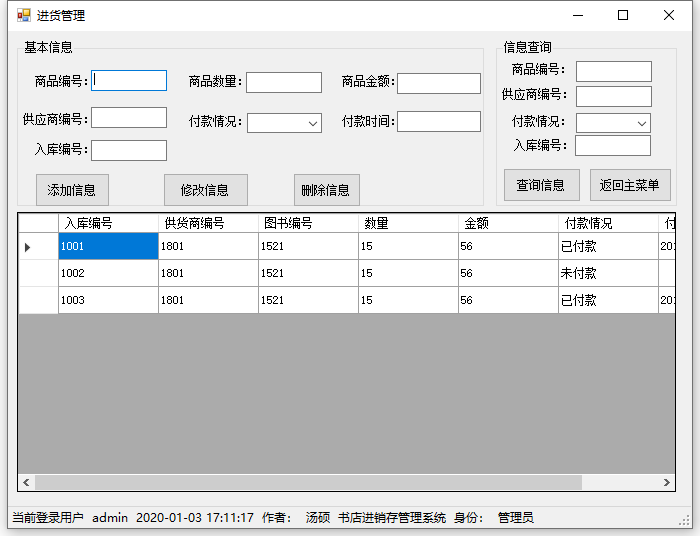700x536 pixels.
Task: Click the row header of row 1002
Action: click(x=38, y=273)
